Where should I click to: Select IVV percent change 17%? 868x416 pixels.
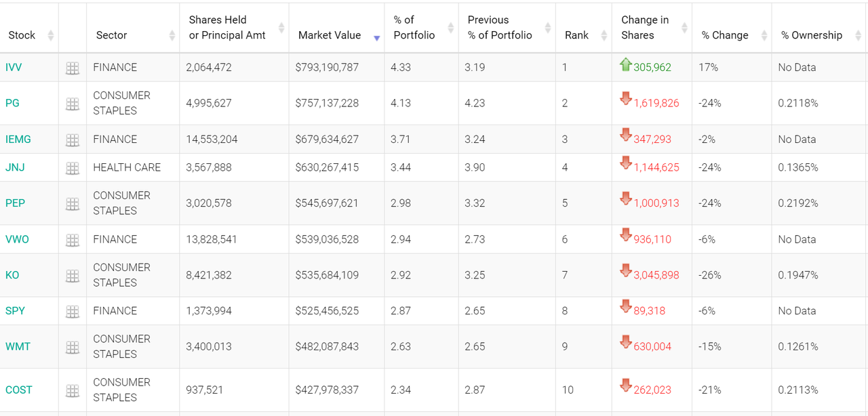[709, 68]
